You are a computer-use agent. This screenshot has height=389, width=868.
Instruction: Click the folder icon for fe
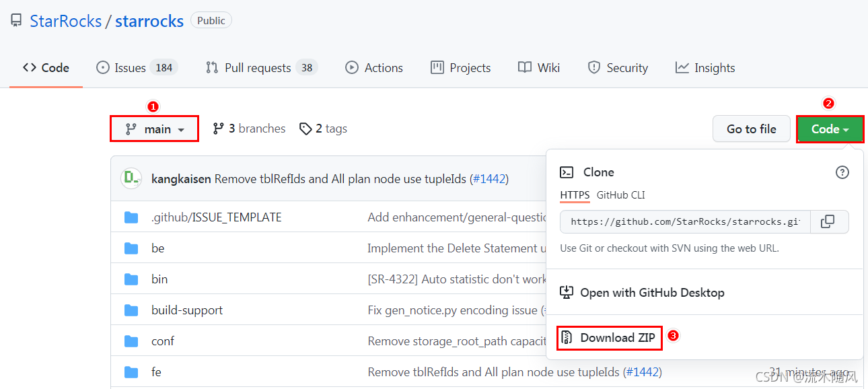click(x=131, y=372)
